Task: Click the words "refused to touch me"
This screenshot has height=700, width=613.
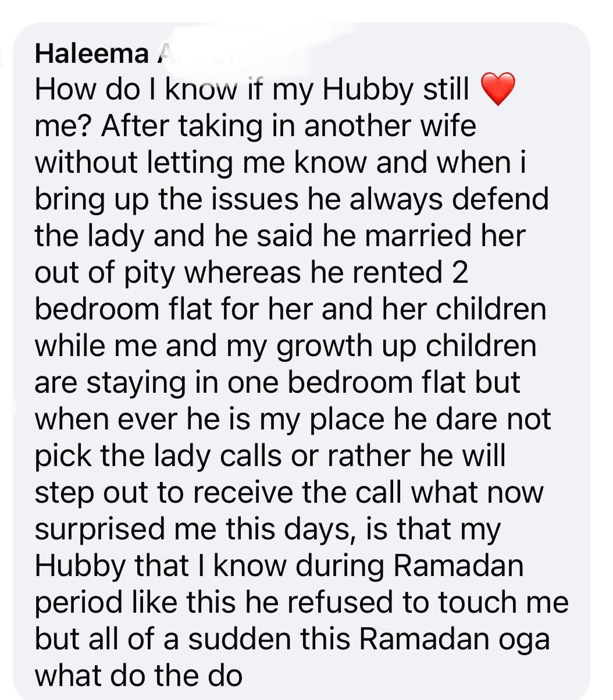Action: coord(427,602)
